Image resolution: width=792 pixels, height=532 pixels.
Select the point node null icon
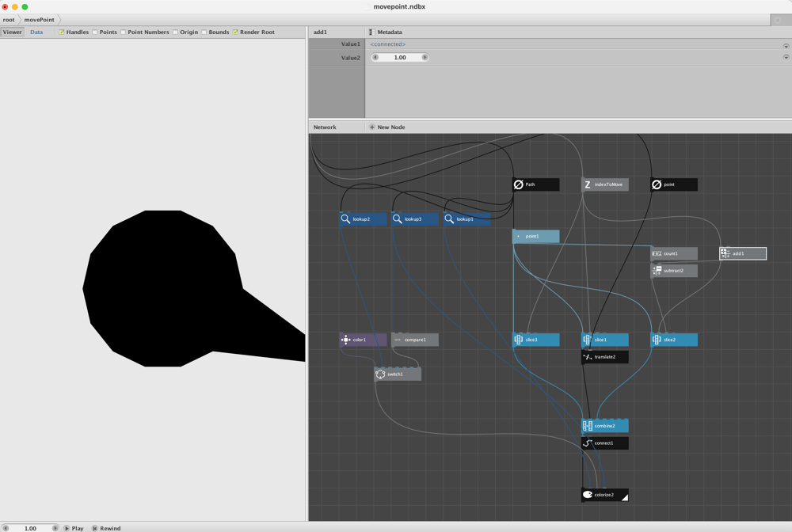657,184
